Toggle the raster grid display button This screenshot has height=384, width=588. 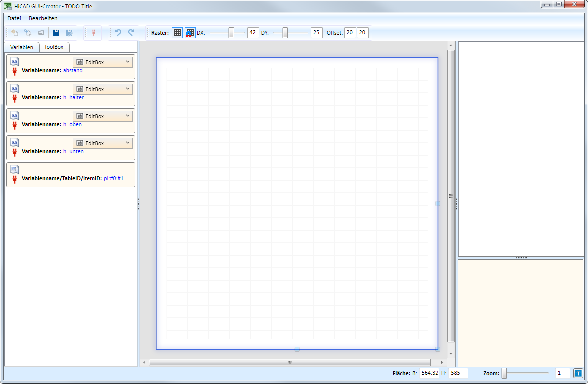177,33
